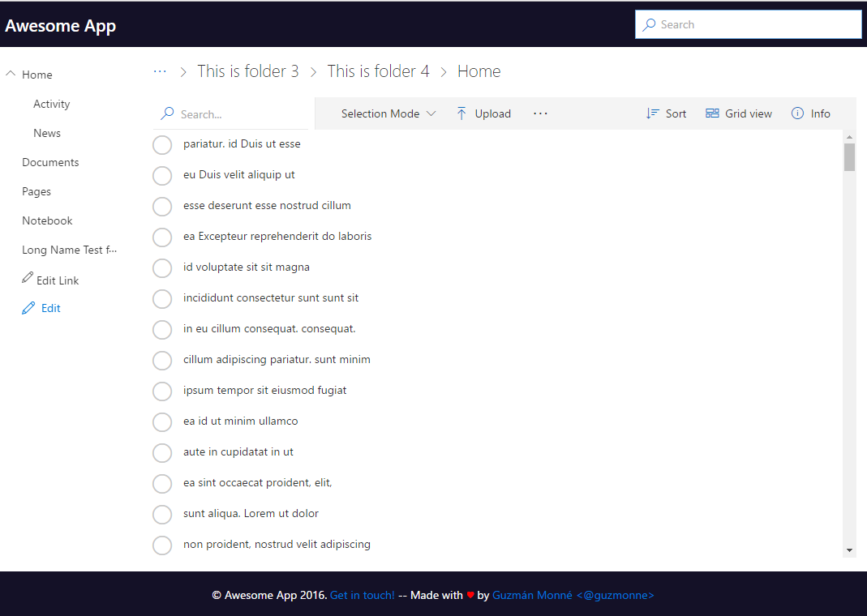
Task: Click the pencil icon beside Edit Link
Action: pos(27,277)
